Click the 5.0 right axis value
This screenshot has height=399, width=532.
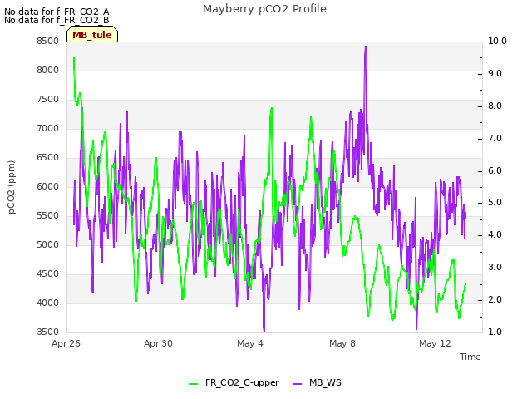tap(495, 203)
